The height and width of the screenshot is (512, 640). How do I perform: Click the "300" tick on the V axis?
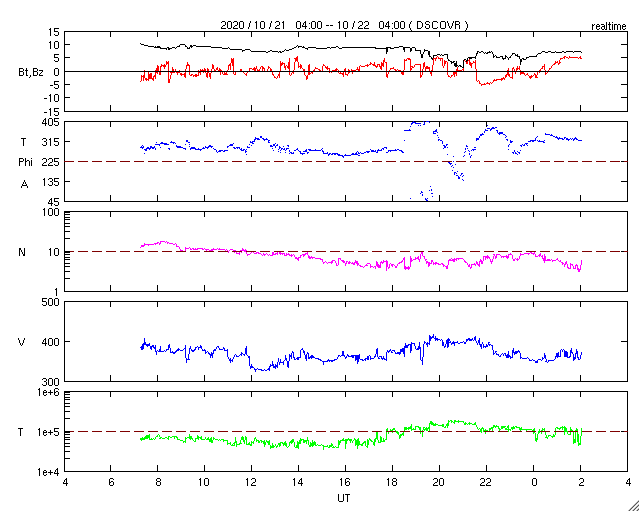tap(52, 382)
